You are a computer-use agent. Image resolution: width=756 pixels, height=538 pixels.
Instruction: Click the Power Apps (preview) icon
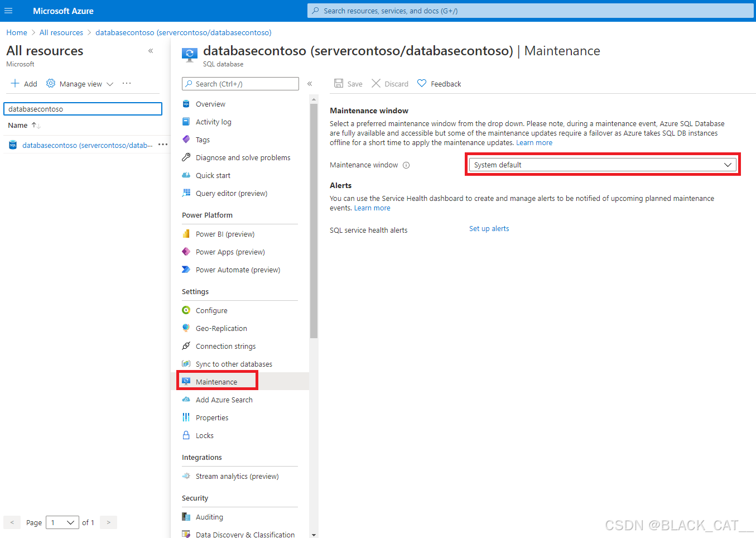tap(186, 252)
